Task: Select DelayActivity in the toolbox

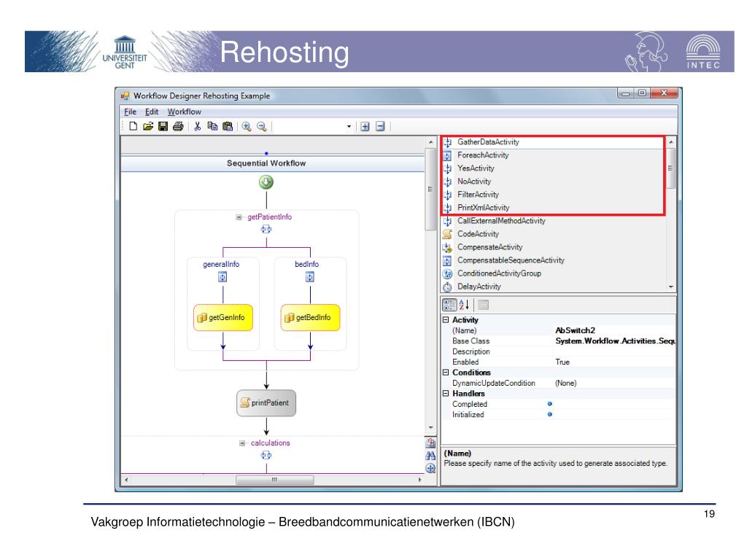Action: coord(479,286)
